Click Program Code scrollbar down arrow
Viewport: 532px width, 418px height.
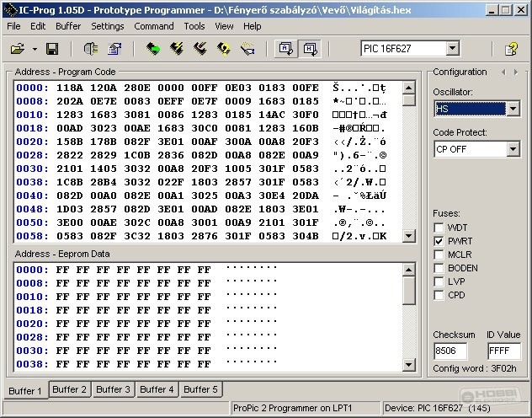coord(409,236)
